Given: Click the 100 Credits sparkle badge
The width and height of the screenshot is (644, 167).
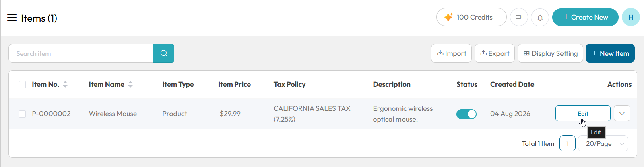Looking at the screenshot, I should pyautogui.click(x=471, y=17).
